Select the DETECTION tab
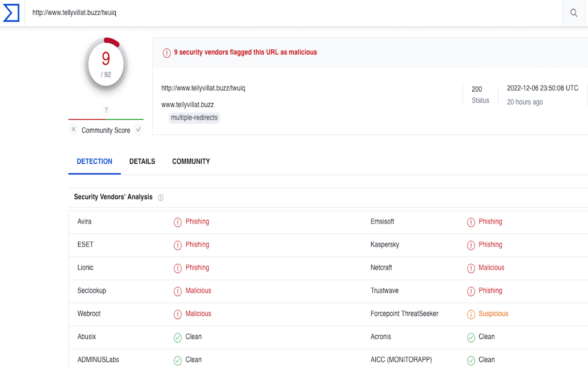Viewport: 588px width, 368px height. point(95,161)
